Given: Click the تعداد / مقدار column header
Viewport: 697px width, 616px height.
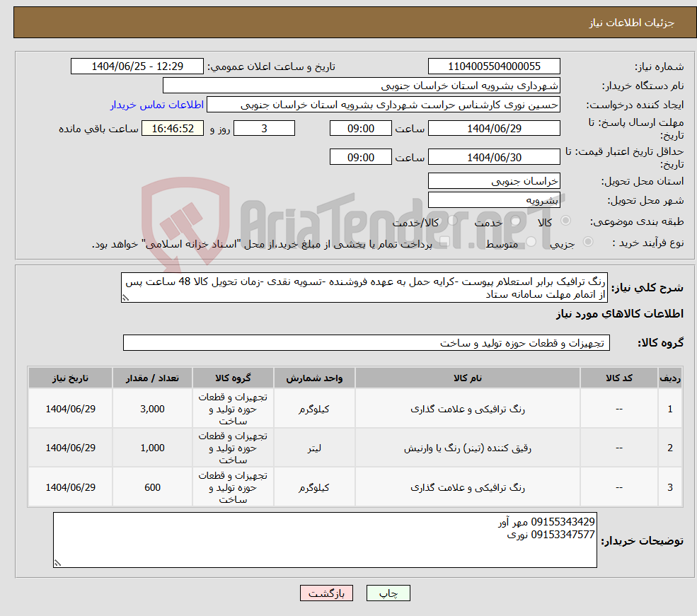Looking at the screenshot, I should coord(152,378).
